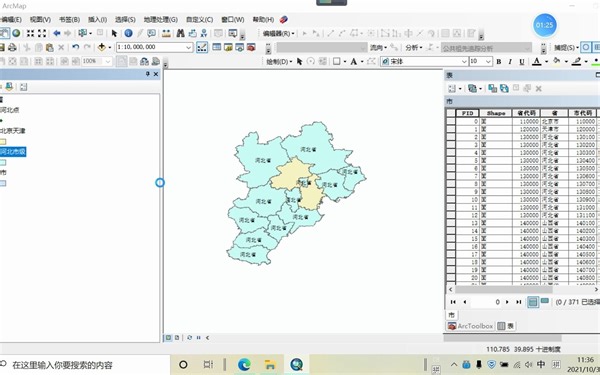Open the 分析 dropdown
The height and width of the screenshot is (375, 600).
(x=414, y=48)
